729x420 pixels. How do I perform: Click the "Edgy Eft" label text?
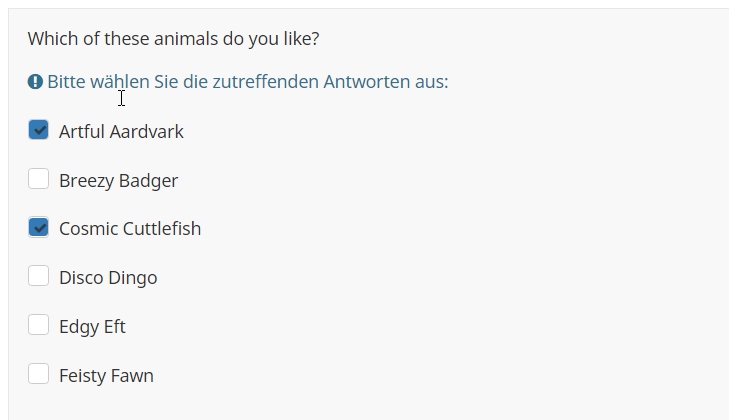[92, 327]
